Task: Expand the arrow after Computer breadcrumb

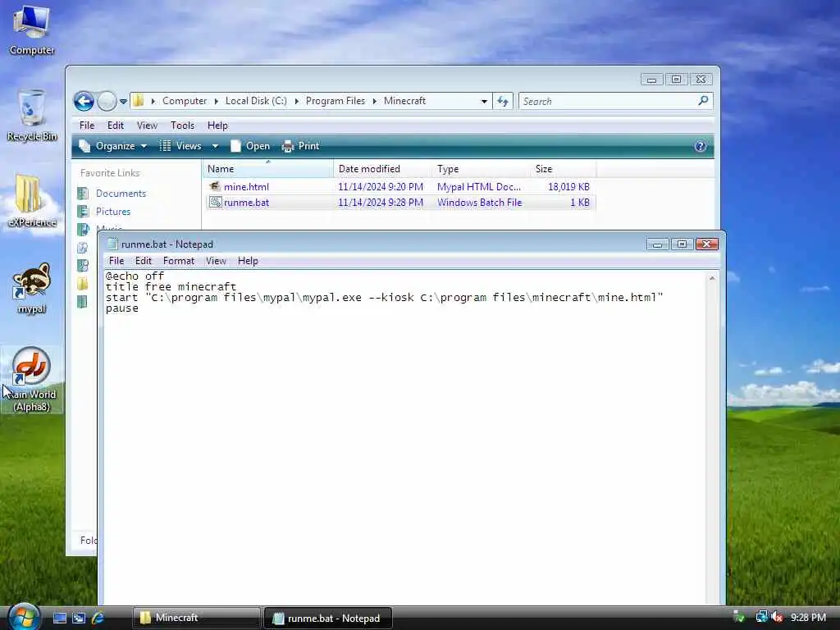Action: point(217,101)
